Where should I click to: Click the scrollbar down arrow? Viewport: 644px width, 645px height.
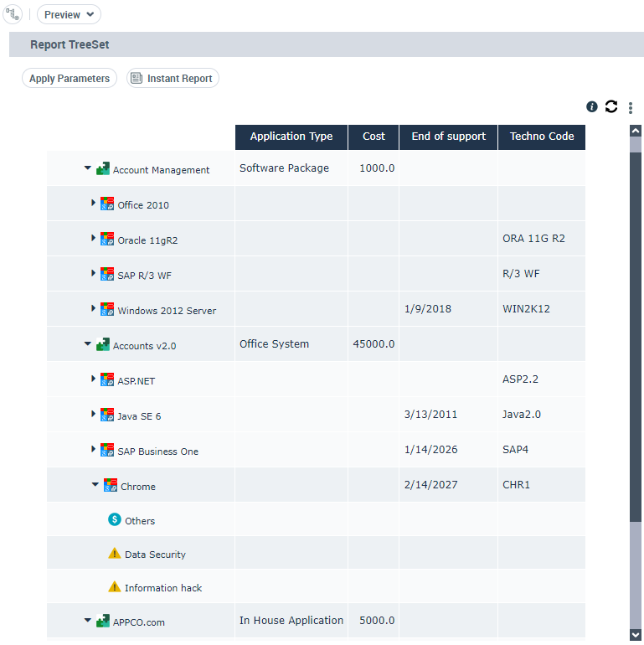pyautogui.click(x=636, y=635)
